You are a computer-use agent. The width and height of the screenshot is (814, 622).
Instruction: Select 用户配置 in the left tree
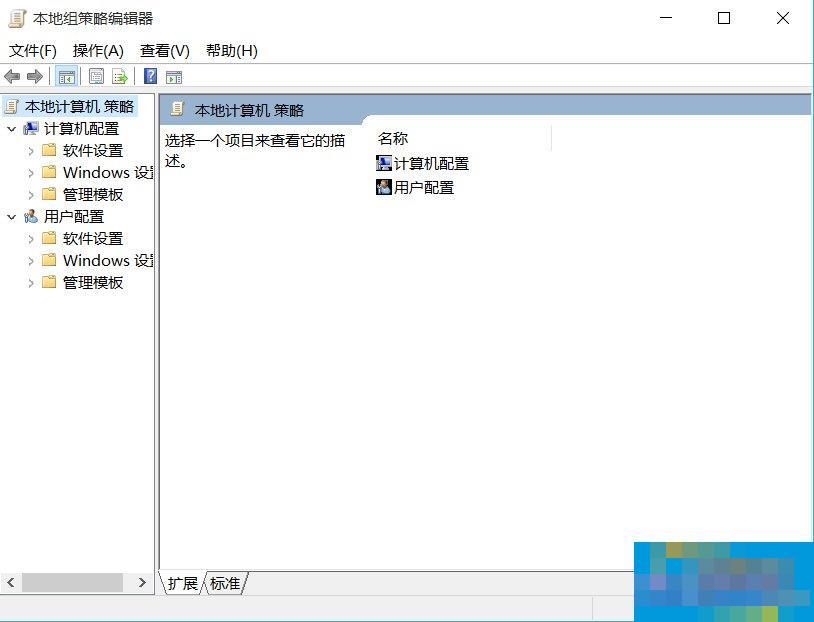(74, 217)
